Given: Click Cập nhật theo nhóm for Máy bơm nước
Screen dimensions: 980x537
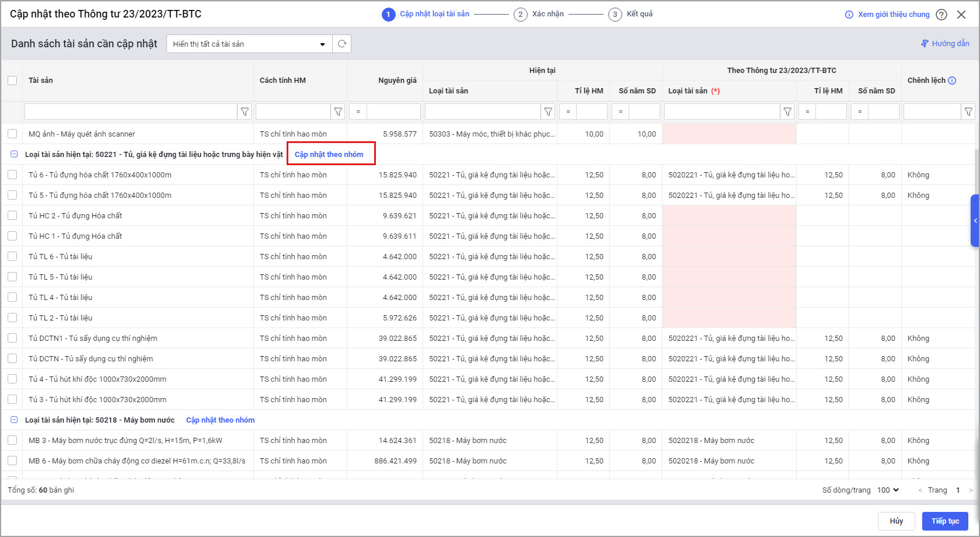Looking at the screenshot, I should (x=220, y=420).
